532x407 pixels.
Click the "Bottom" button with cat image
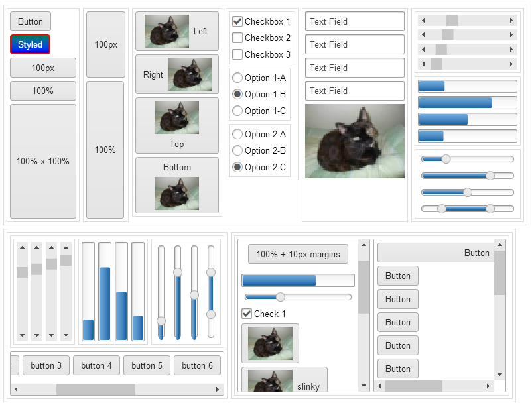click(x=176, y=186)
